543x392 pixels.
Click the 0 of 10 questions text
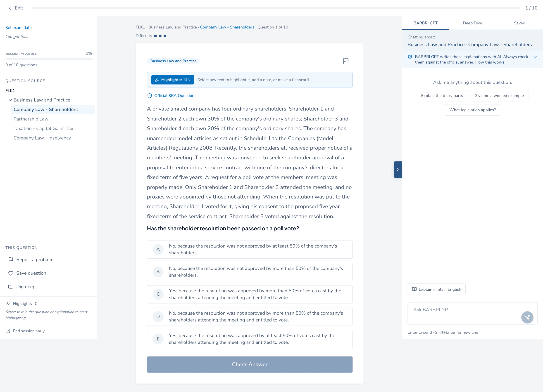tap(21, 65)
